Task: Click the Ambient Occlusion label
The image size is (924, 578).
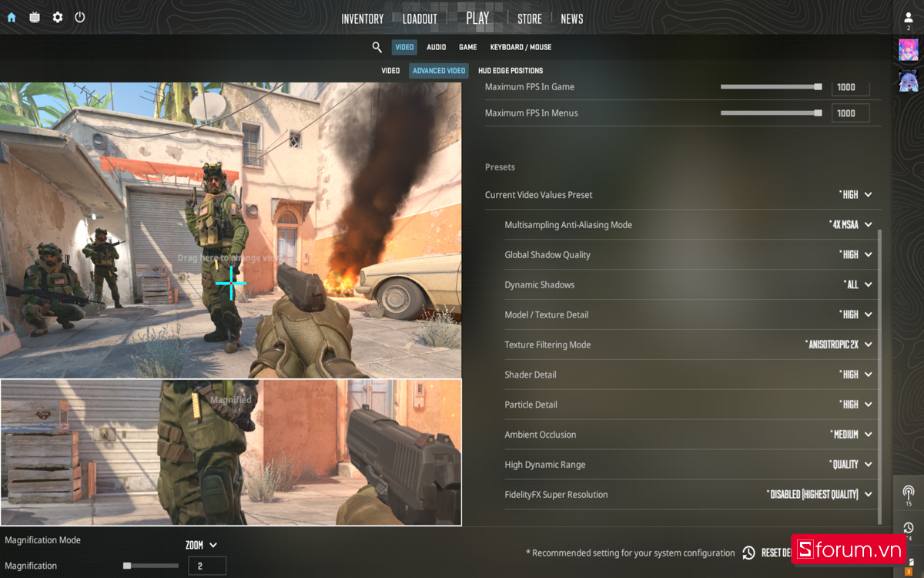Action: (541, 435)
